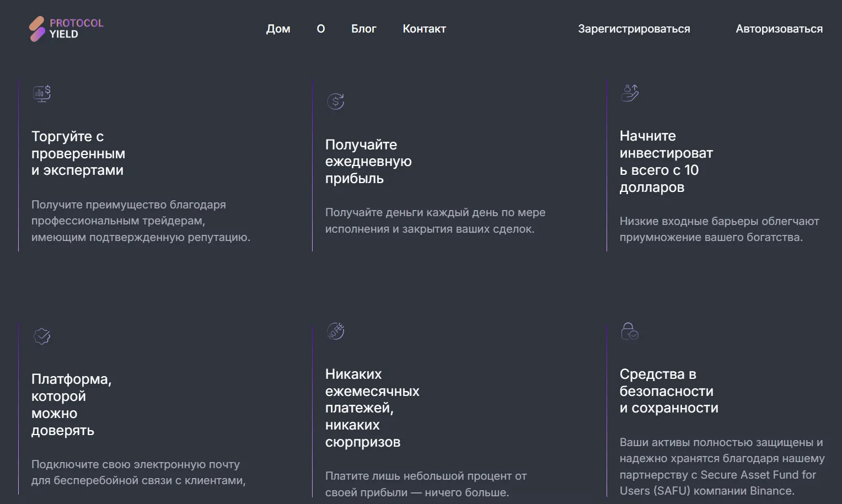842x504 pixels.
Task: Click the NO FEE stamp icon
Action: click(335, 331)
